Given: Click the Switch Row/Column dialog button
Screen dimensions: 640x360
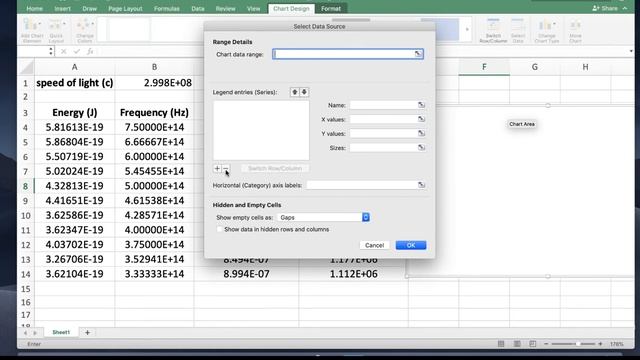Looking at the screenshot, I should (275, 168).
